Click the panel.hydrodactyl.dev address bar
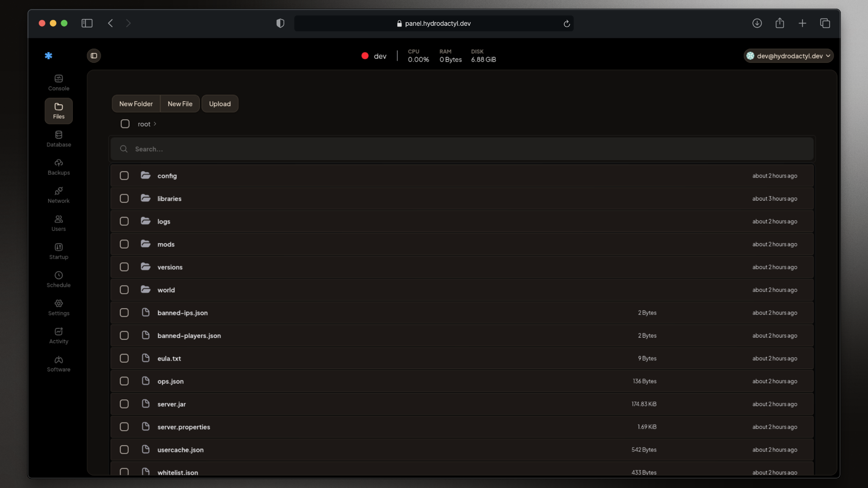 [434, 23]
